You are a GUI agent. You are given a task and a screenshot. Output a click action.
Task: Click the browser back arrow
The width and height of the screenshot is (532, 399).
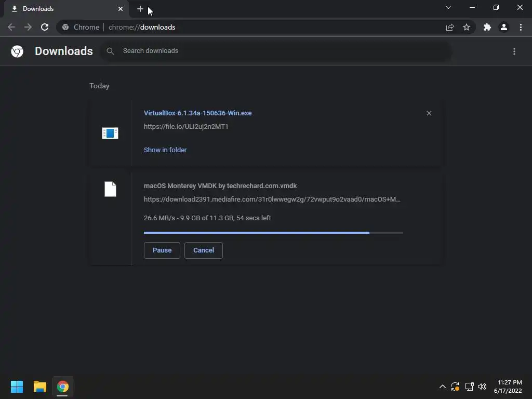click(11, 27)
